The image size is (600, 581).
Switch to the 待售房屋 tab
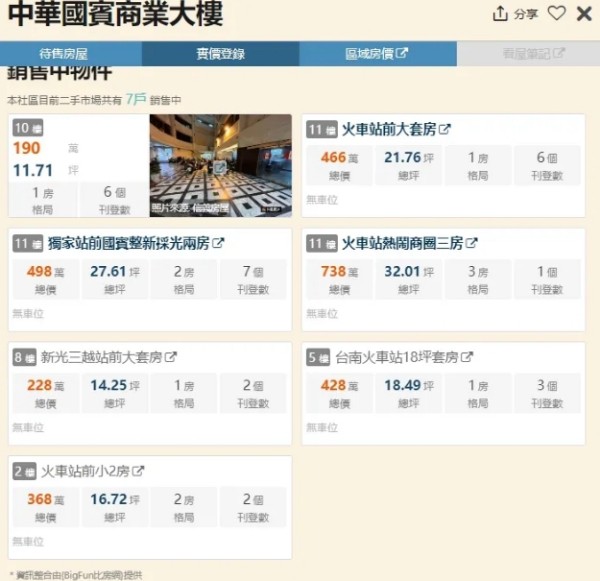coord(64,54)
